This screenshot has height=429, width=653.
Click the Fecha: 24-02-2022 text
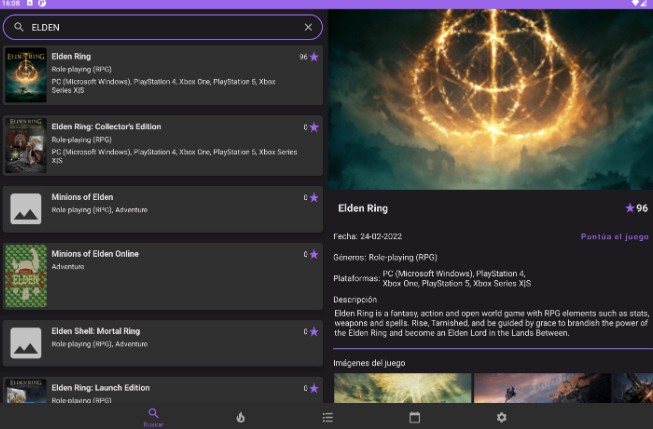click(x=367, y=237)
